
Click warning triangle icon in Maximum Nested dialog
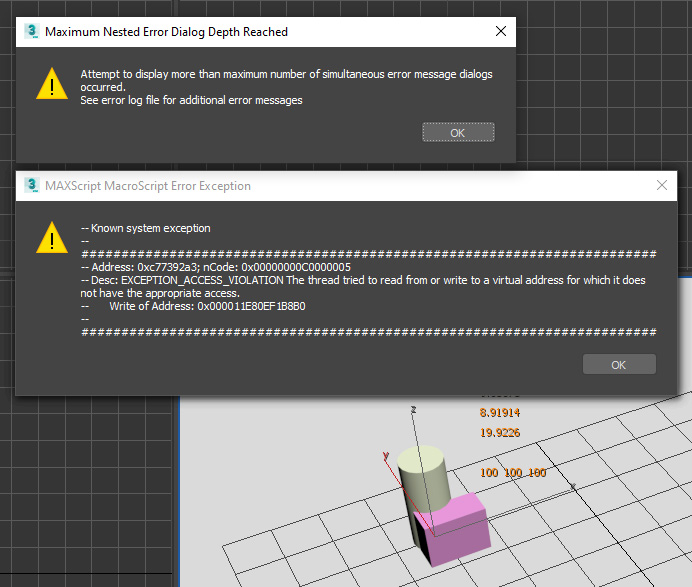(51, 85)
